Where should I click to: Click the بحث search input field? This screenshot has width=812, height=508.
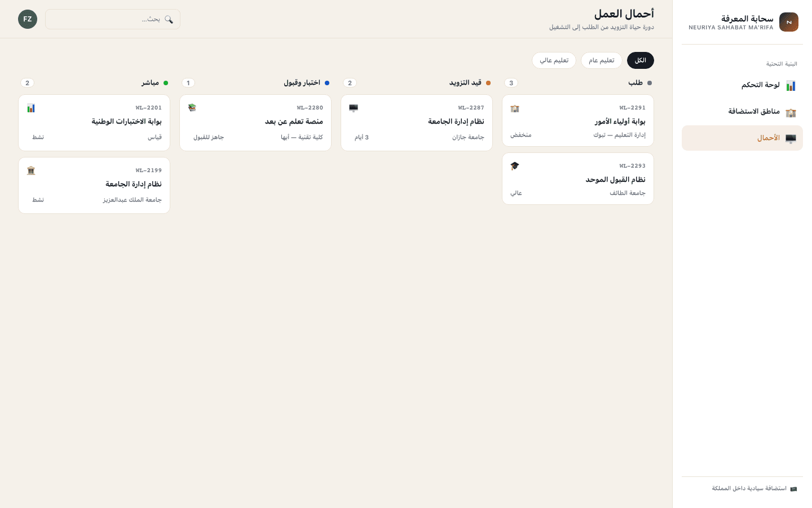tap(113, 19)
